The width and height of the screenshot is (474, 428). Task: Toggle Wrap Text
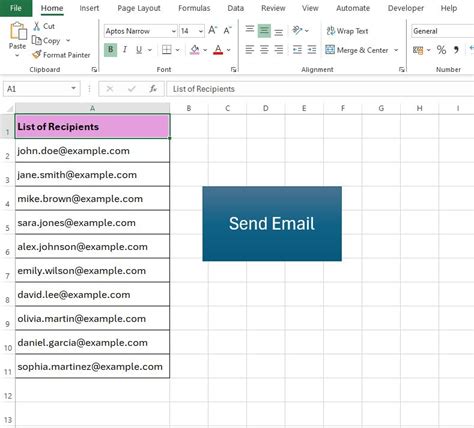point(347,31)
